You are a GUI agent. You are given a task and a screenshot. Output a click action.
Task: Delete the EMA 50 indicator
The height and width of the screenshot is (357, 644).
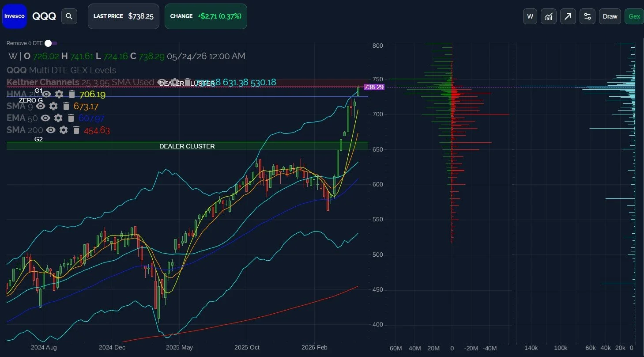(x=71, y=118)
